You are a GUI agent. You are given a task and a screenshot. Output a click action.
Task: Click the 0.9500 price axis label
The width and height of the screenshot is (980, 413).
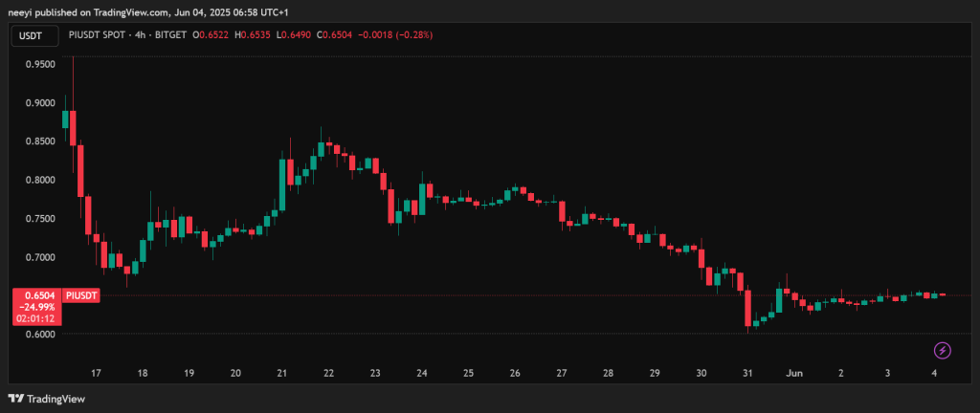click(40, 64)
